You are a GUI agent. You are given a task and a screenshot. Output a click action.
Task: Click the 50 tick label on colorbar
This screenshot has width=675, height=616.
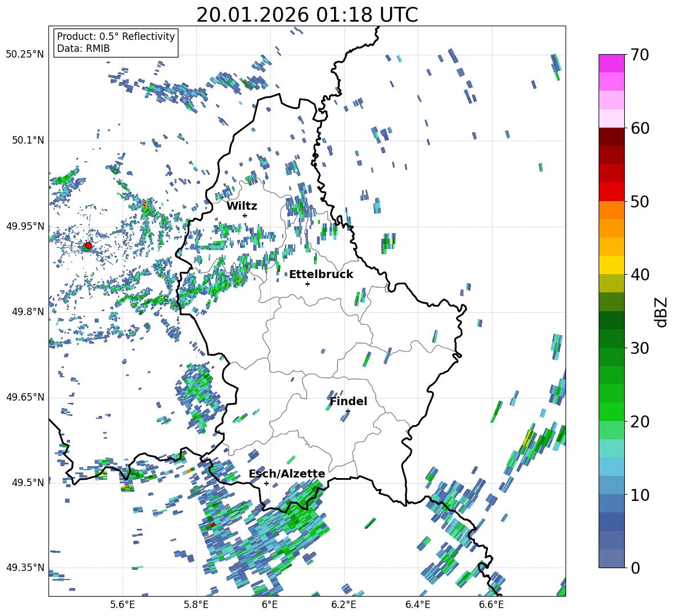click(x=640, y=201)
